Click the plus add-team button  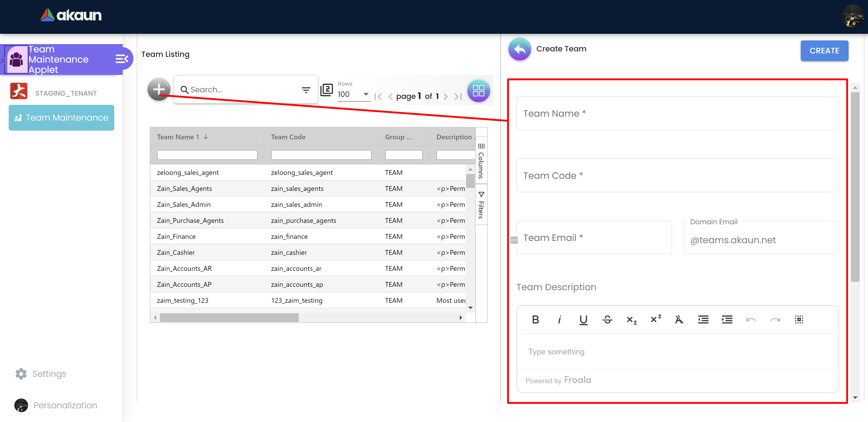(159, 89)
